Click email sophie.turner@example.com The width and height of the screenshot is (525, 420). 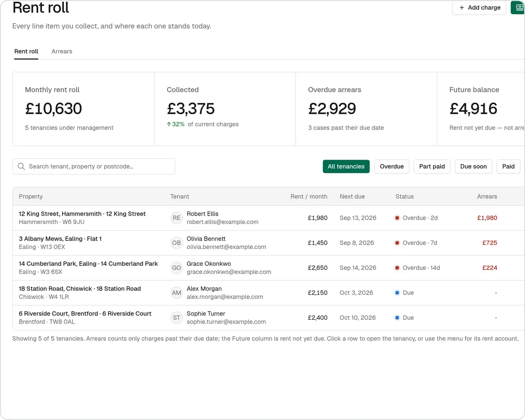click(x=226, y=322)
